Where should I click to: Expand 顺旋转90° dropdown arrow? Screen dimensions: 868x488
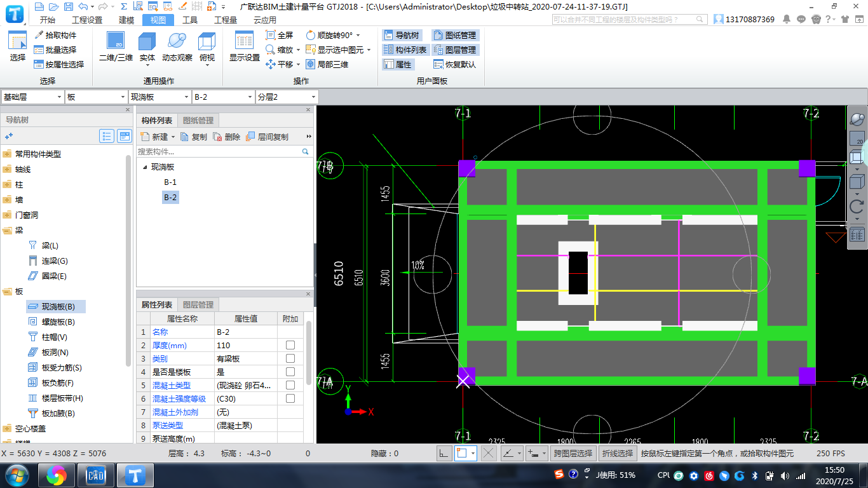click(x=358, y=36)
